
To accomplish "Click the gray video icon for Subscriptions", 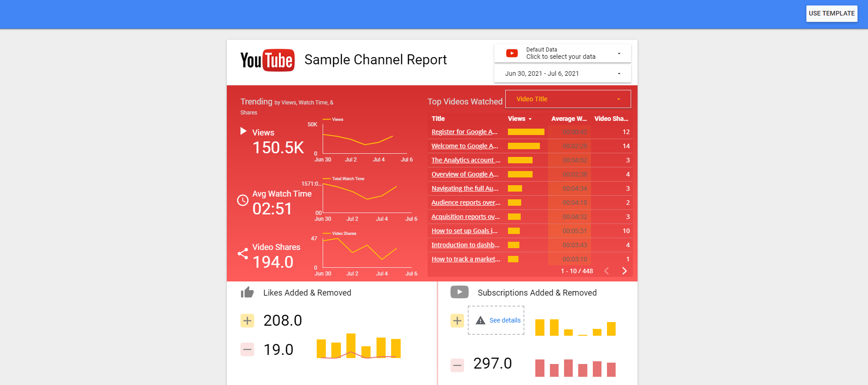I will 460,292.
